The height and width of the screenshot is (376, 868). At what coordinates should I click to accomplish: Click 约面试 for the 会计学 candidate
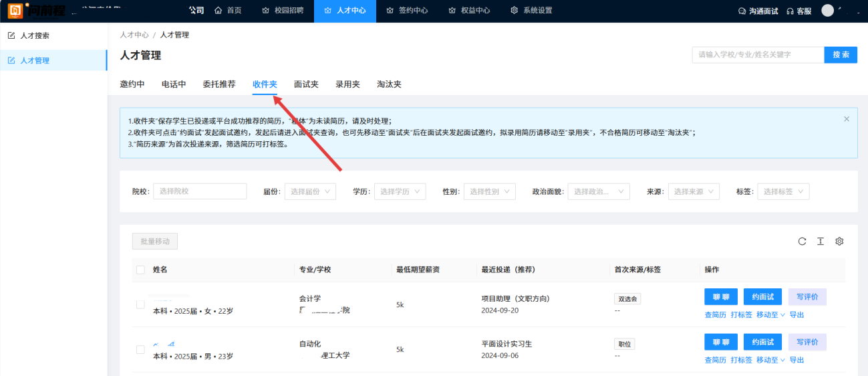[762, 297]
